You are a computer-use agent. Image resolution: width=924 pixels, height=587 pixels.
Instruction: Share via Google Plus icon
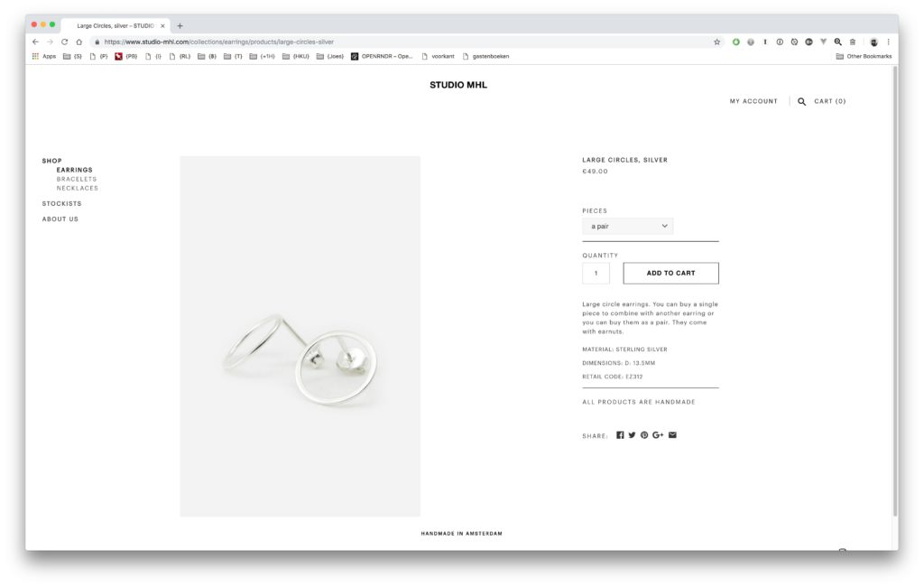(658, 434)
